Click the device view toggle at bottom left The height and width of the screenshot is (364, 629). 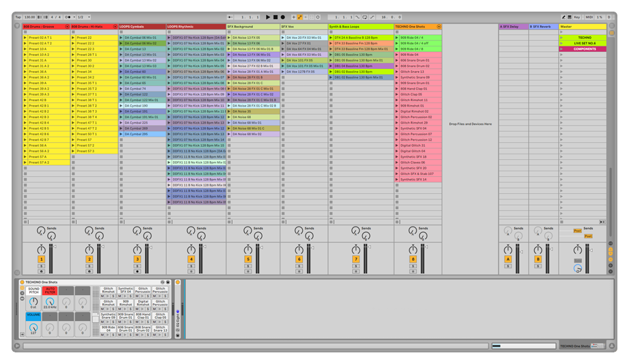click(x=17, y=346)
